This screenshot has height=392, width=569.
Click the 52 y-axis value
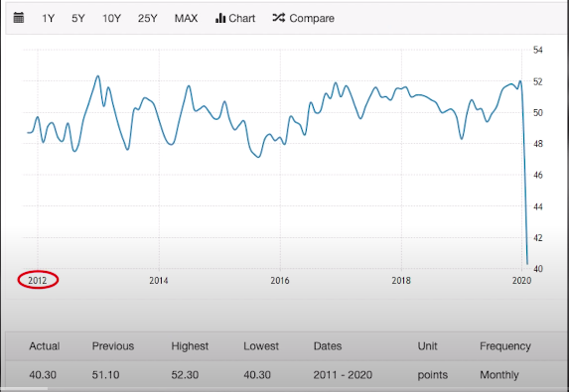pyautogui.click(x=538, y=81)
